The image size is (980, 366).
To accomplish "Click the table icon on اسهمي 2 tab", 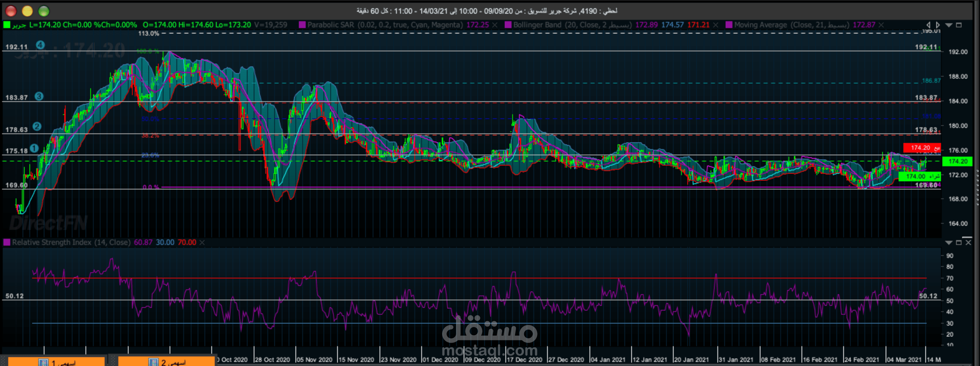I will click(153, 362).
